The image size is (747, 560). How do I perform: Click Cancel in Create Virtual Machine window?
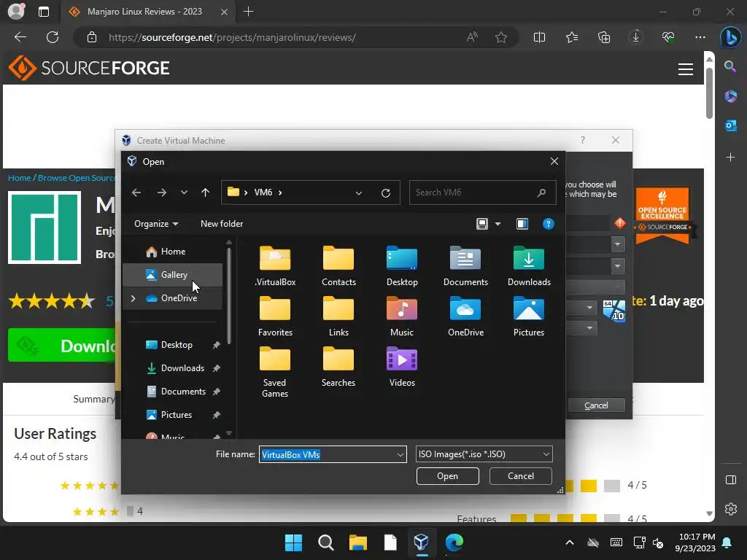coord(596,405)
